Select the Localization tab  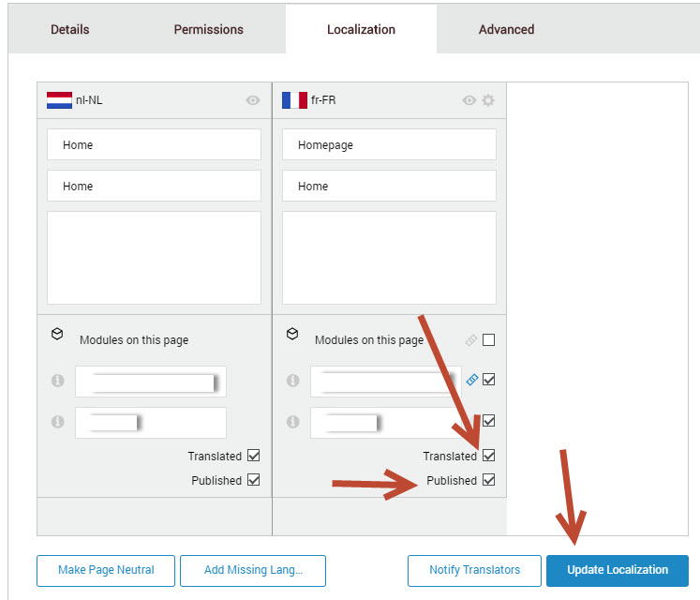[361, 29]
